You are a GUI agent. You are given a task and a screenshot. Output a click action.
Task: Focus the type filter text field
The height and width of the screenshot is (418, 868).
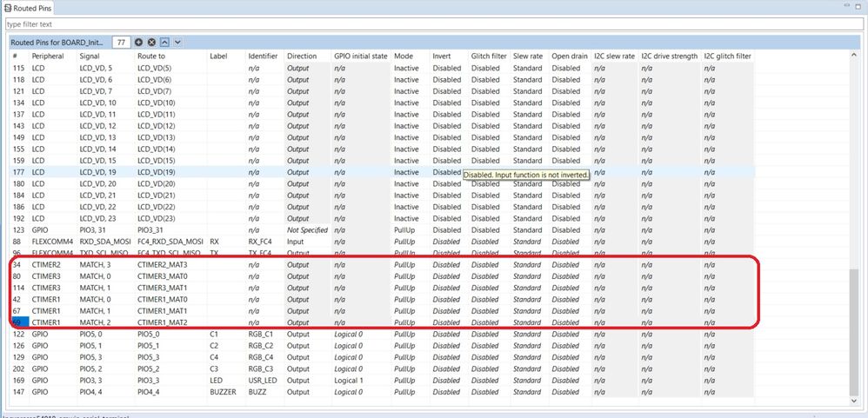pyautogui.click(x=434, y=24)
